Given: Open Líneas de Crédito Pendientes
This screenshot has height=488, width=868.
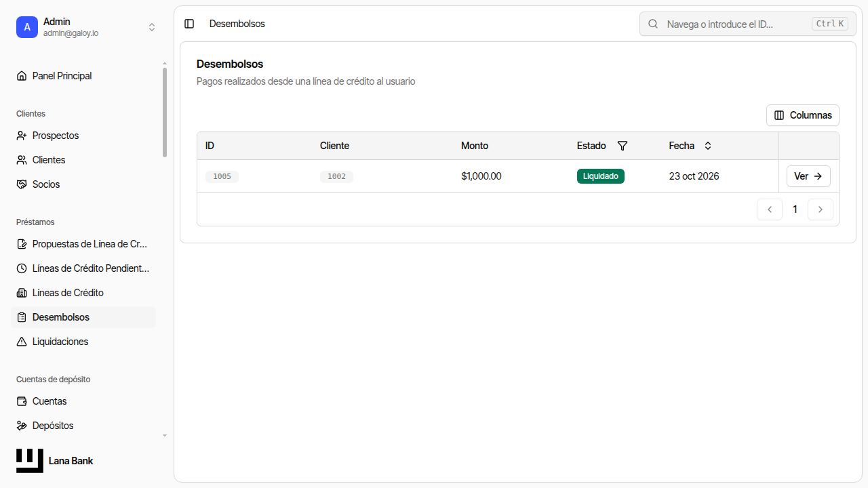Looking at the screenshot, I should point(83,268).
